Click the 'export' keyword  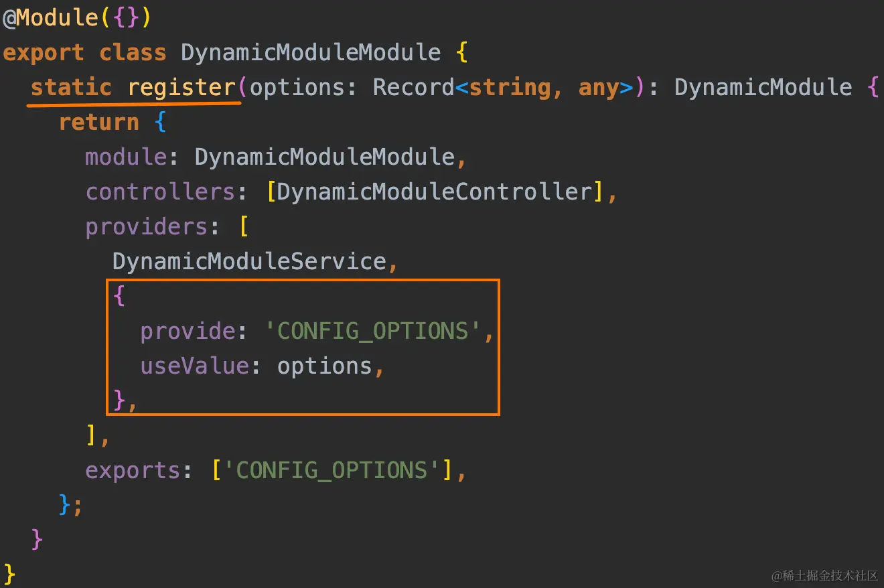44,53
